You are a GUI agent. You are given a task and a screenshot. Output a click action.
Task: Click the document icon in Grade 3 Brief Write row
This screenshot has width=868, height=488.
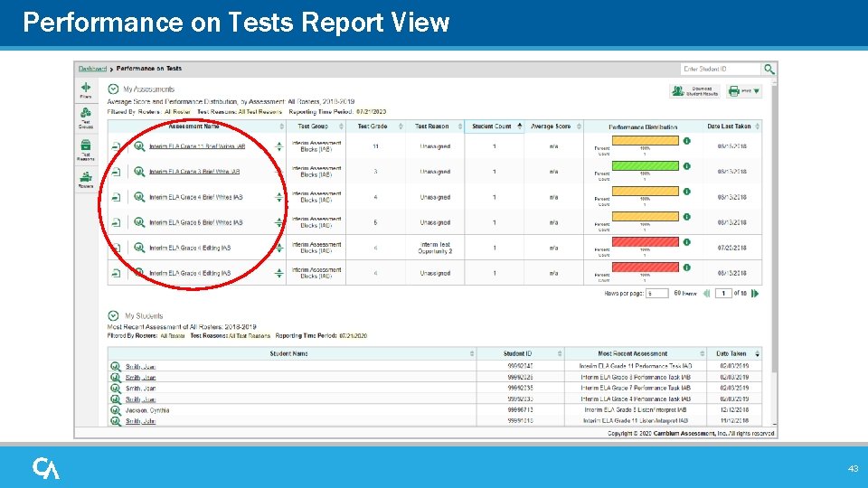click(x=116, y=172)
